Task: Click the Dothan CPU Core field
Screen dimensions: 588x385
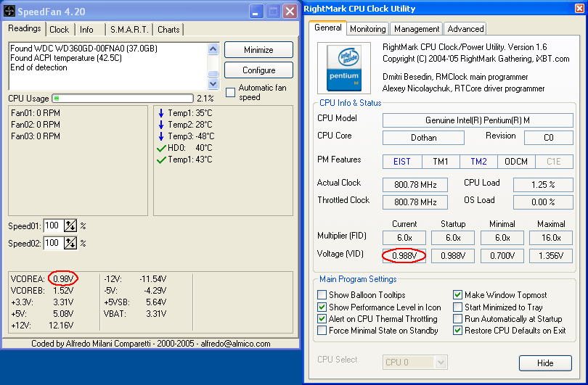Action: [x=423, y=138]
